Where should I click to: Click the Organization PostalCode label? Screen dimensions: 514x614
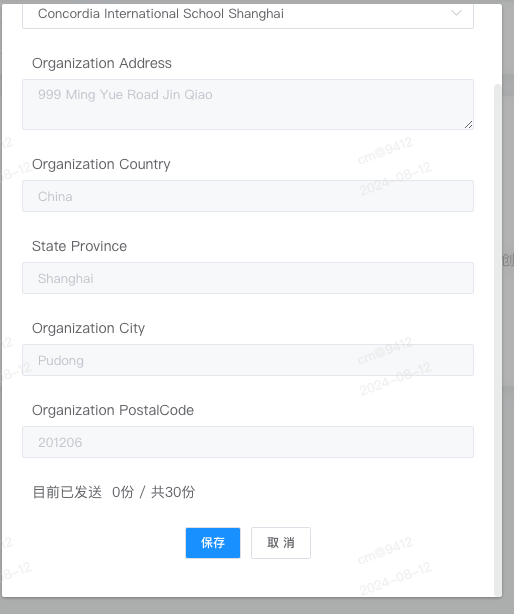pyautogui.click(x=113, y=410)
